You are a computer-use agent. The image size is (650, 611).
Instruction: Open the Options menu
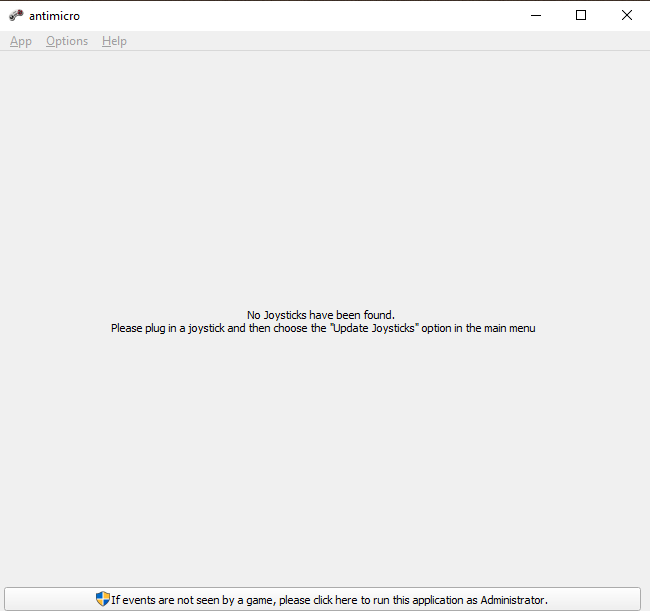coord(67,41)
